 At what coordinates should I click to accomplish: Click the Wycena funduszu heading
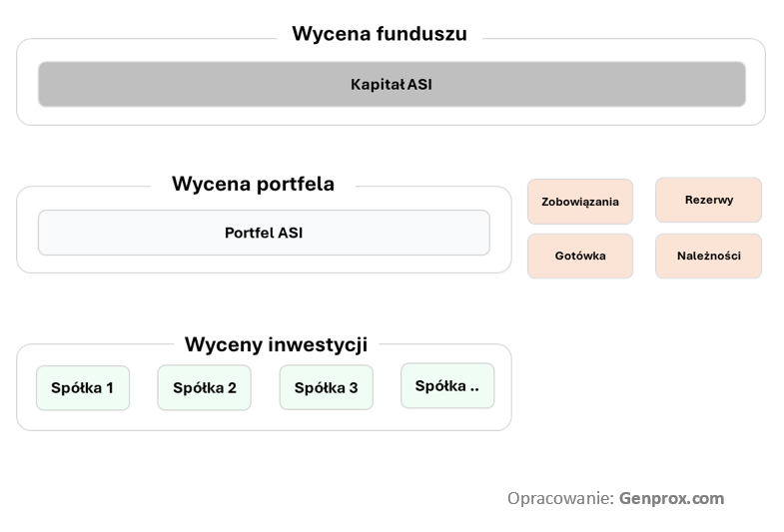point(379,34)
